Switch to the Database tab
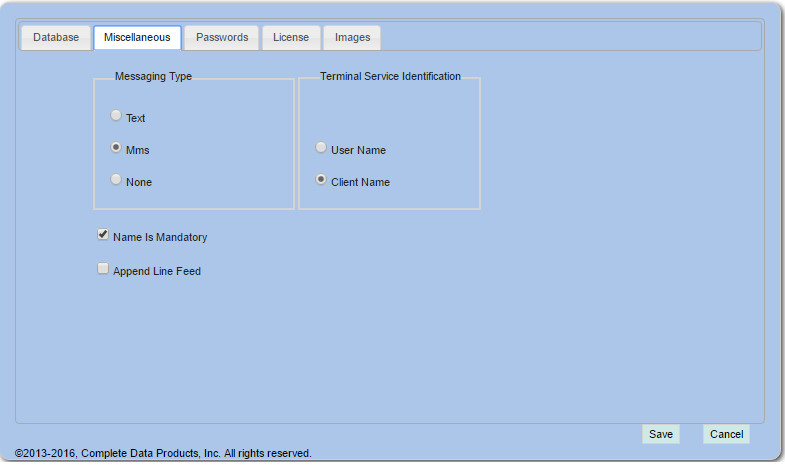Image resolution: width=785 pixels, height=465 pixels. 56,38
